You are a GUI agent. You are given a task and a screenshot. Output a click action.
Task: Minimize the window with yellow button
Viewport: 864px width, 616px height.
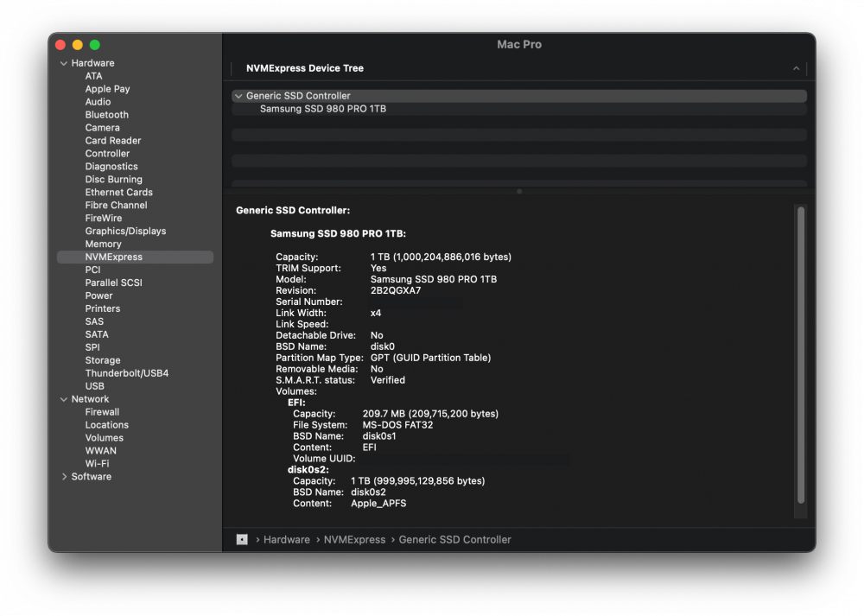pyautogui.click(x=78, y=45)
